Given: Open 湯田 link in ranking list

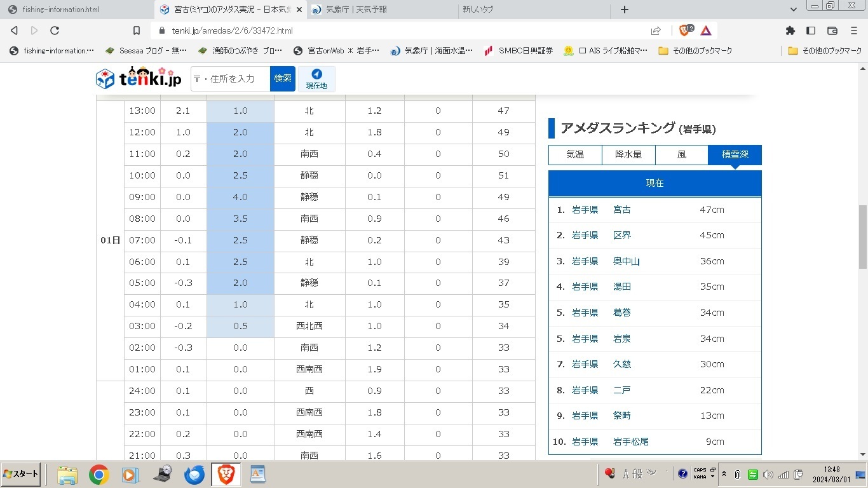Looking at the screenshot, I should click(x=622, y=287).
